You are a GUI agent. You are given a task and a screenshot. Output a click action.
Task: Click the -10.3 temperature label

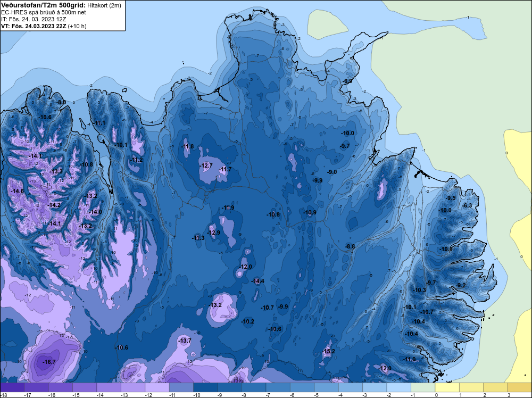coord(419,290)
